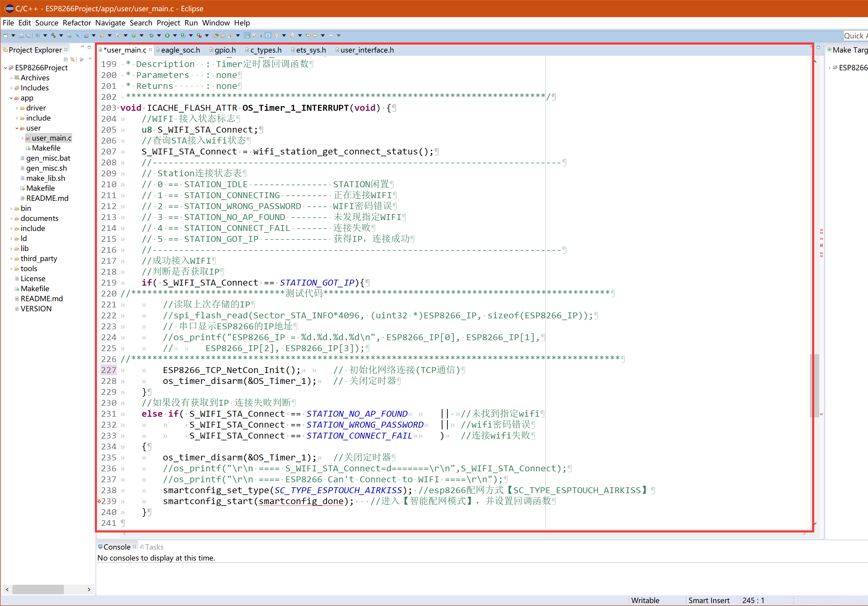Collapse All in Project Explorer
Image resolution: width=868 pixels, height=606 pixels.
click(66, 59)
